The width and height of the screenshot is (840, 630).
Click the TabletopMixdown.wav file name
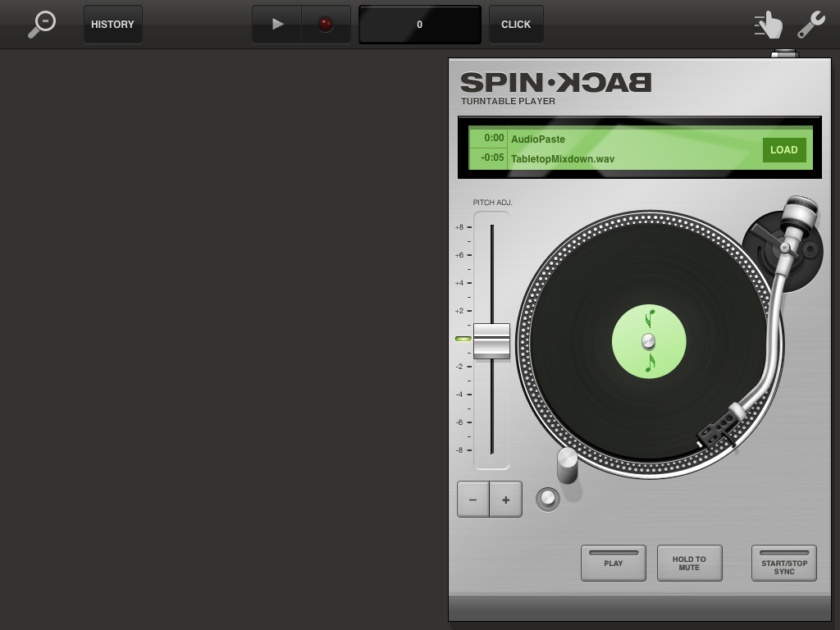click(x=563, y=159)
